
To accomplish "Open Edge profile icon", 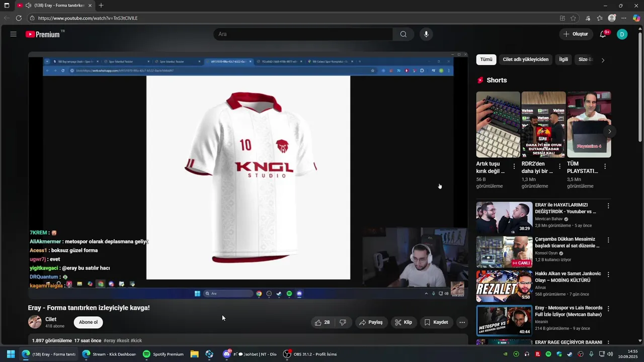I will (612, 18).
